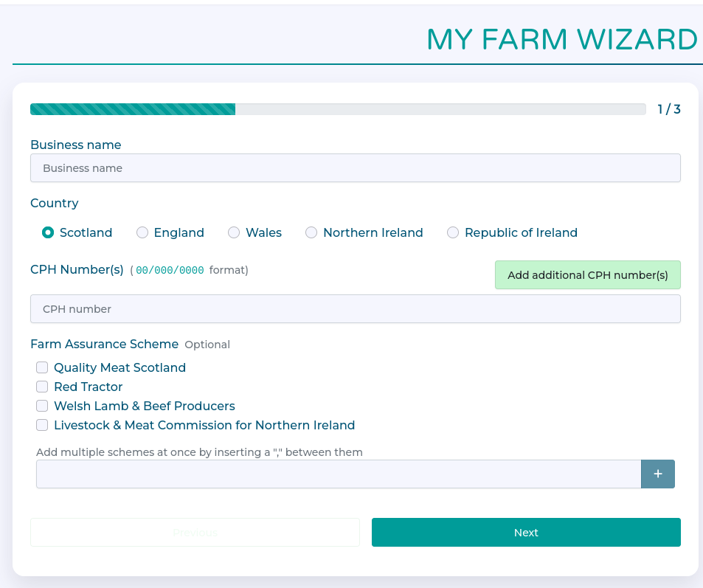Choose England as the country

(142, 232)
